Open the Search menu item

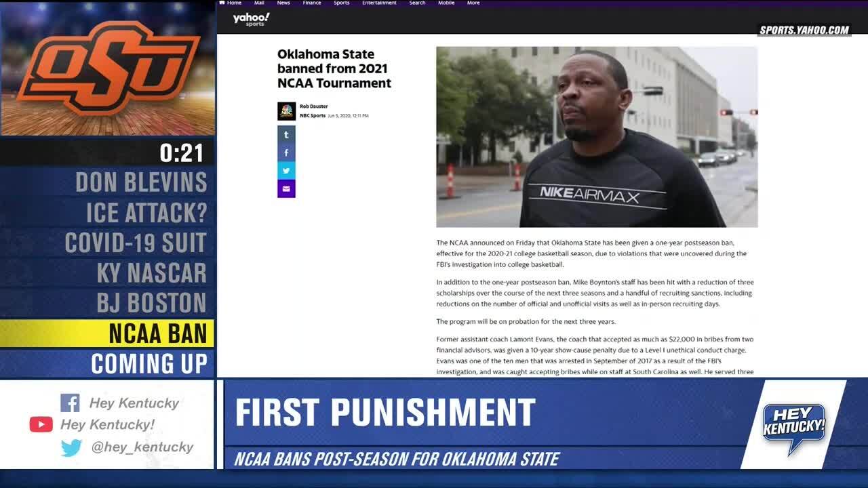[x=417, y=3]
